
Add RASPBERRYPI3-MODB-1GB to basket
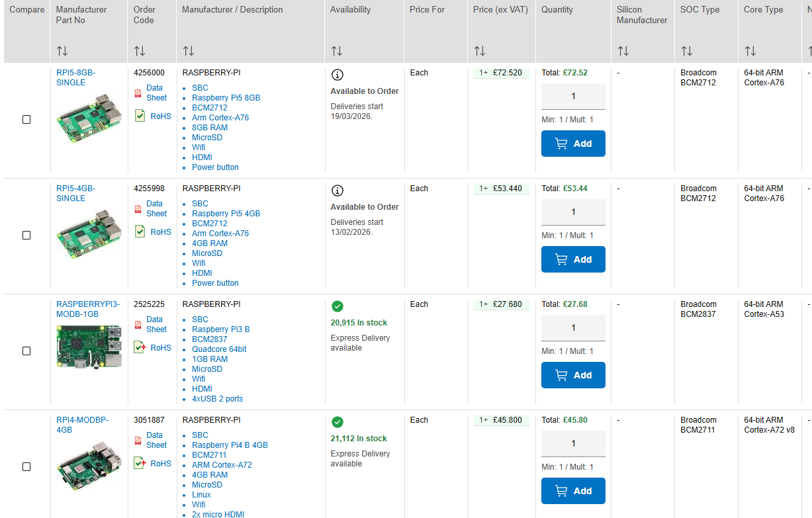(573, 375)
